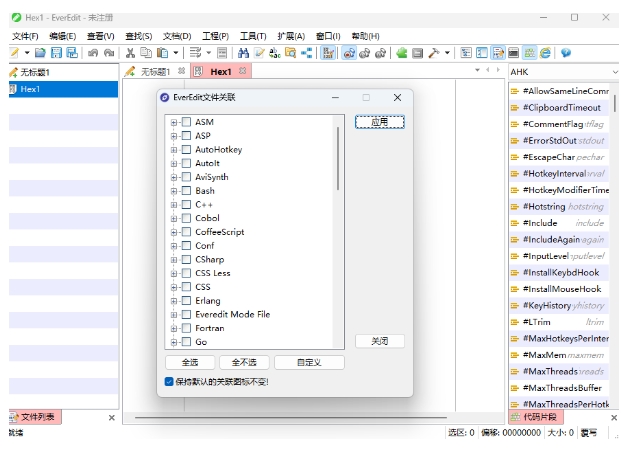Check the C++ checkbox
This screenshot has width=621, height=450.
coord(186,204)
